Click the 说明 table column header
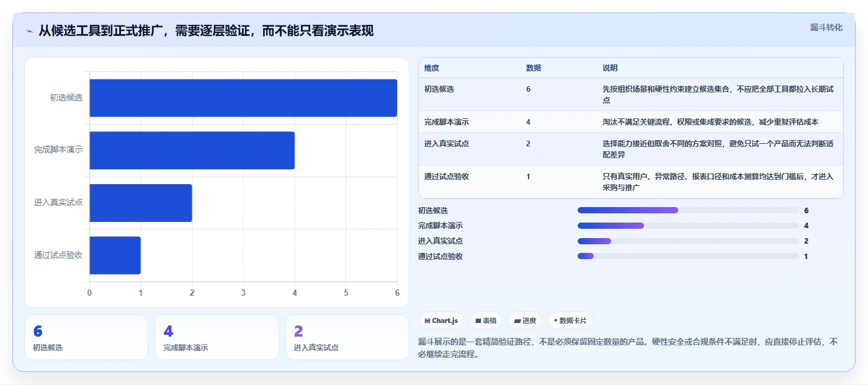Image resolution: width=868 pixels, height=385 pixels. point(610,68)
